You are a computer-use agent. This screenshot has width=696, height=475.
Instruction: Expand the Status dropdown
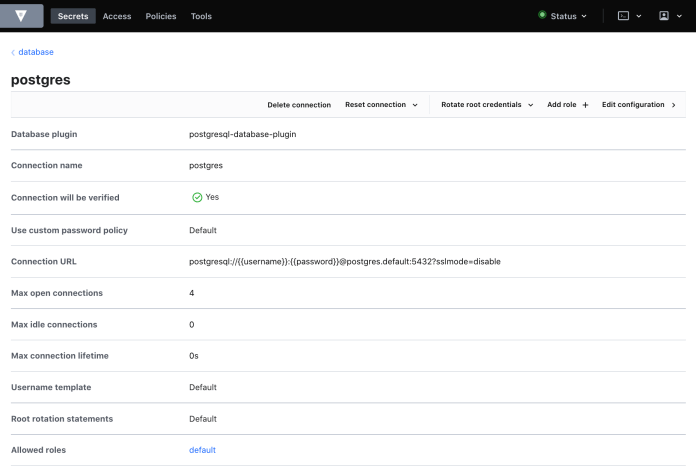(x=564, y=16)
